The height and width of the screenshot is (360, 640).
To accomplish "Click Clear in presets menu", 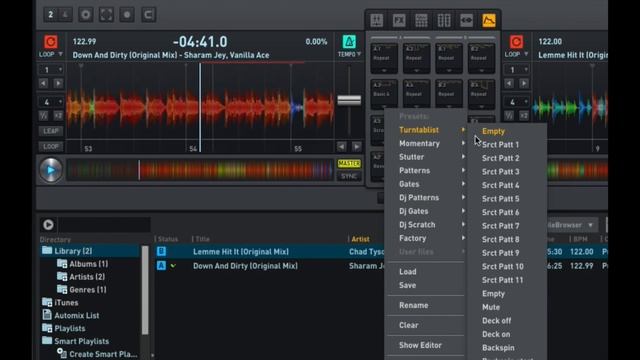I will click(x=409, y=325).
